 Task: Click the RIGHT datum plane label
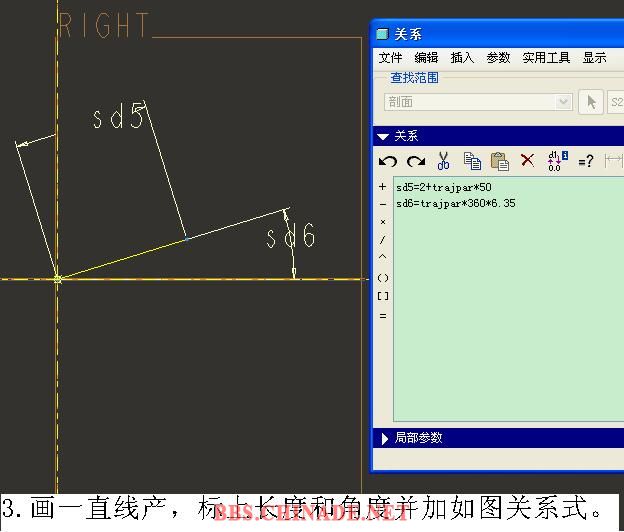[x=104, y=25]
